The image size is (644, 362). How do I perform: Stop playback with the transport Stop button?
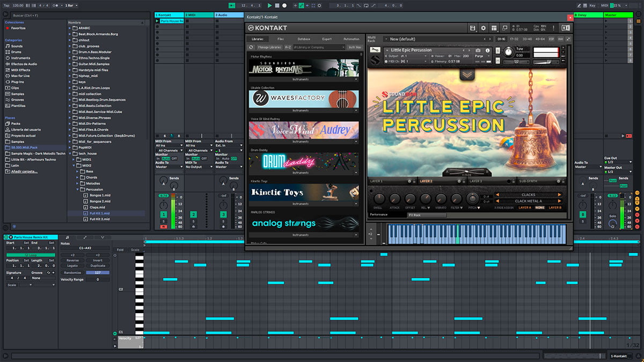pos(277,5)
